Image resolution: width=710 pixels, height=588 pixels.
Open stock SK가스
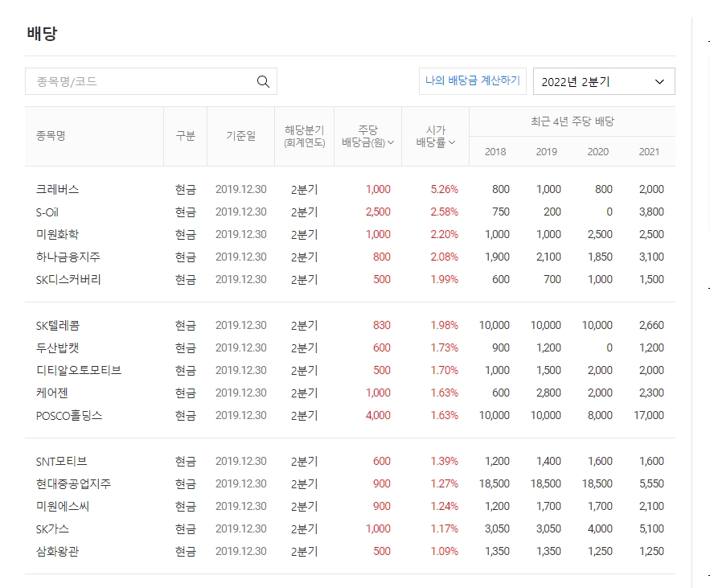pyautogui.click(x=52, y=528)
